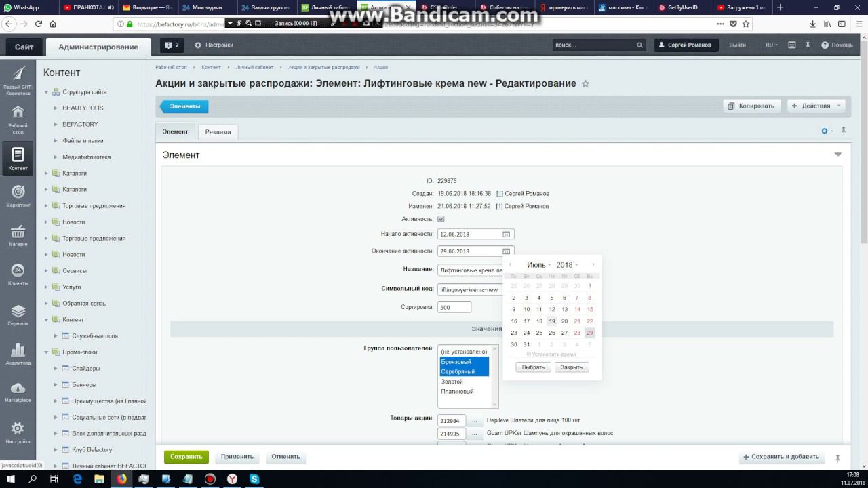Click Личный кабинет breadcrumb link
868x488 pixels.
coord(254,68)
